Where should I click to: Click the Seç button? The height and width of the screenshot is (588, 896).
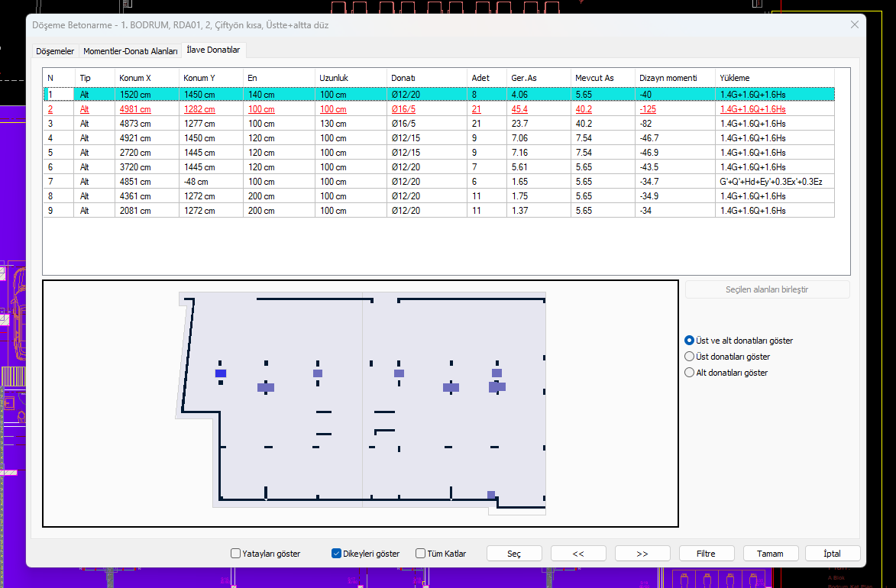514,554
